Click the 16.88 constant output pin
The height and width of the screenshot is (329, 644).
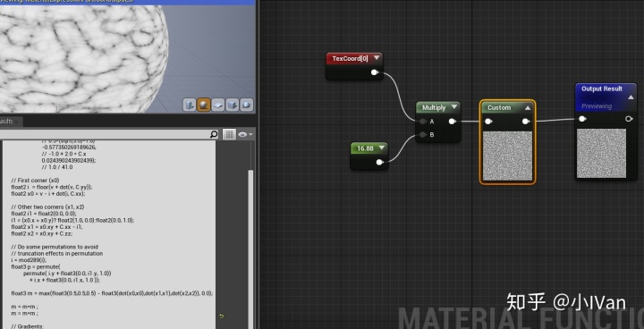coord(380,162)
